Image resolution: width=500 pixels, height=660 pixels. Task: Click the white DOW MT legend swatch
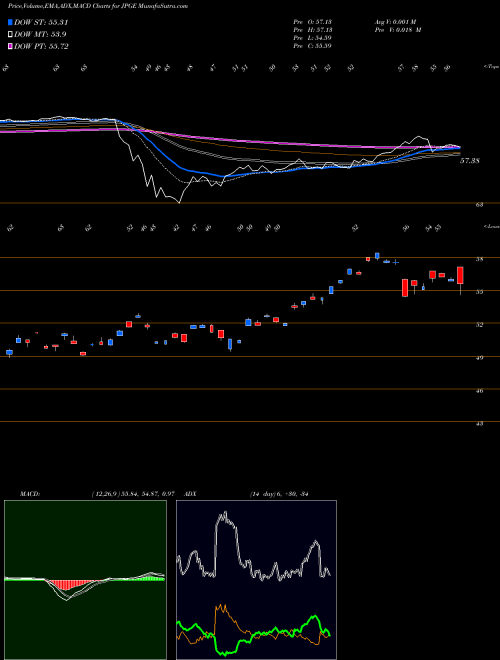tap(11, 35)
